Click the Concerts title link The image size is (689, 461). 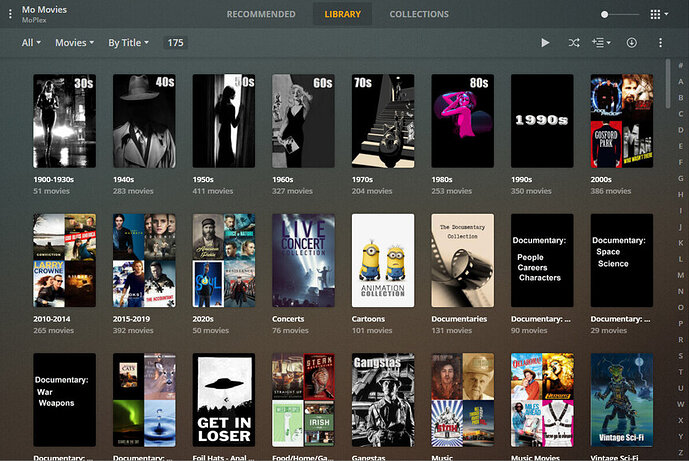[x=288, y=319]
